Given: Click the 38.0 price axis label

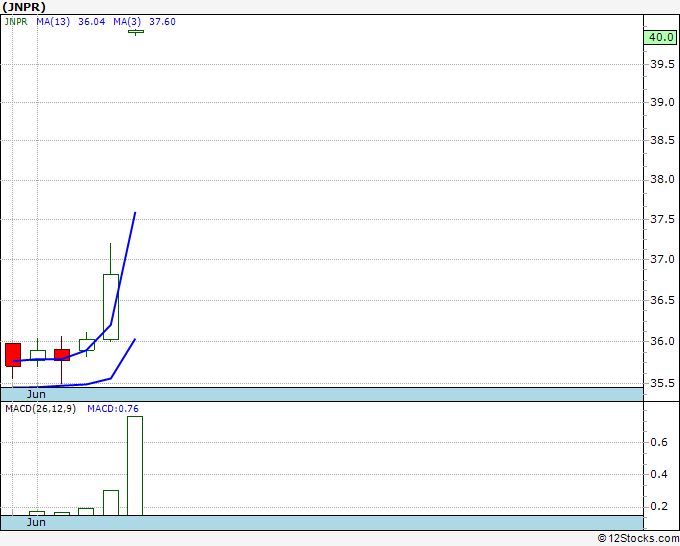Looking at the screenshot, I should coord(662,180).
